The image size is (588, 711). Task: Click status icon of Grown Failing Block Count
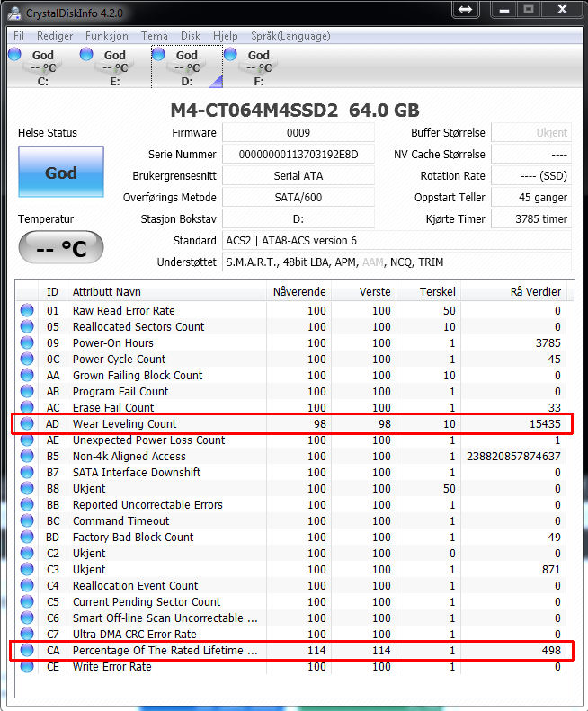pos(27,375)
